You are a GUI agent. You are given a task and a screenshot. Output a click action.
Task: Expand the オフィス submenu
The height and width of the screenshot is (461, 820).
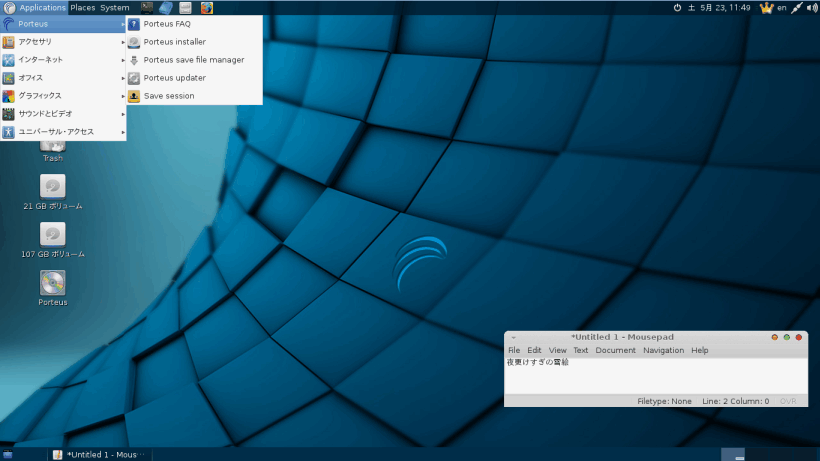pyautogui.click(x=63, y=78)
